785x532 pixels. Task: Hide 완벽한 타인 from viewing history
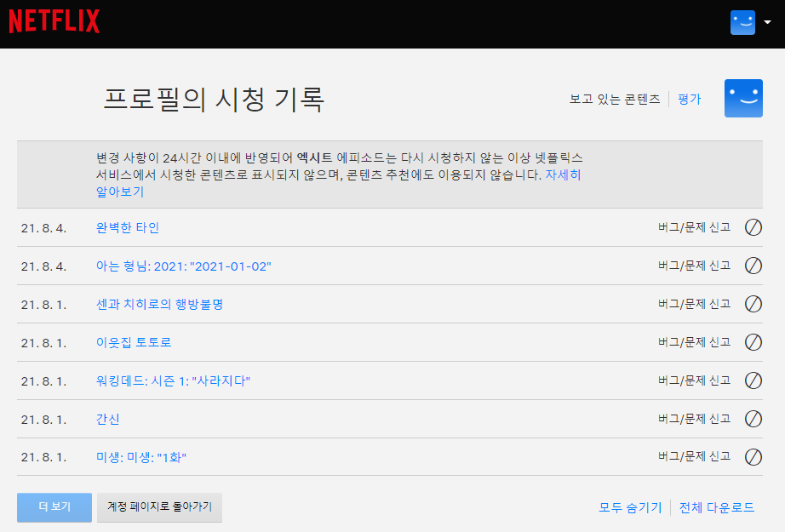753,227
